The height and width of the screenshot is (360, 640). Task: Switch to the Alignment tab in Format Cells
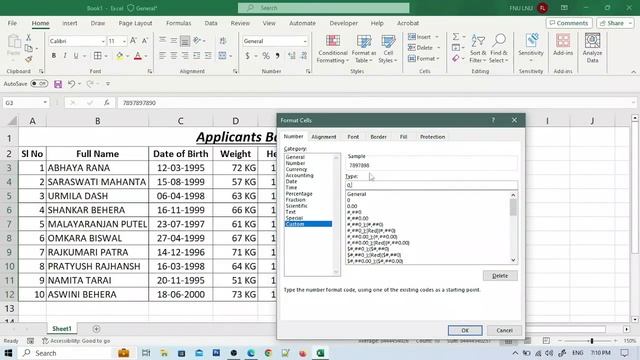324,137
